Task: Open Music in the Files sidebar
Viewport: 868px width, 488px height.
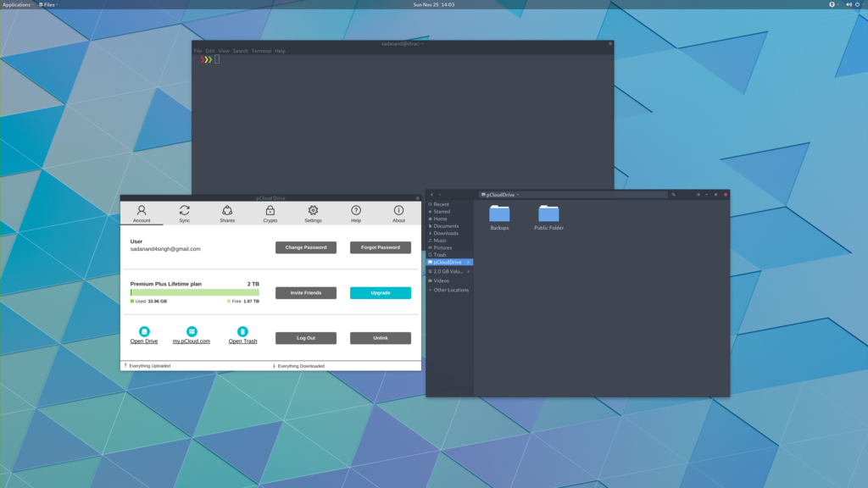Action: click(449, 240)
